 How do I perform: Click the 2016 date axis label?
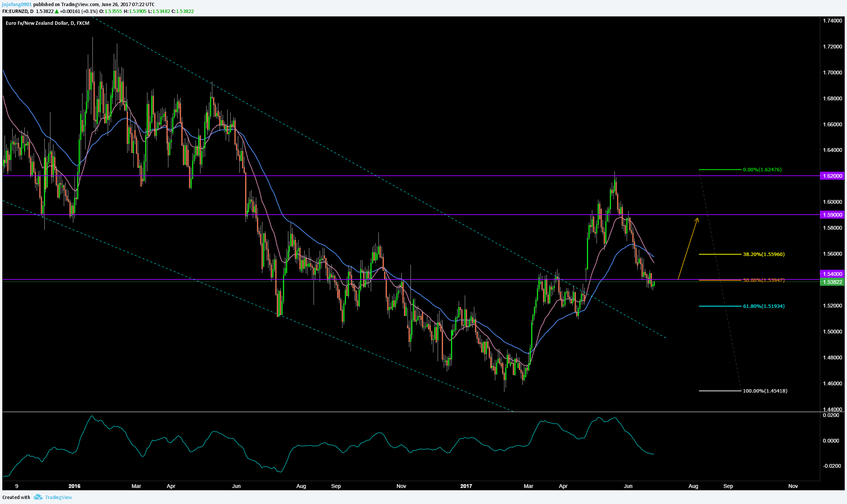pos(74,486)
